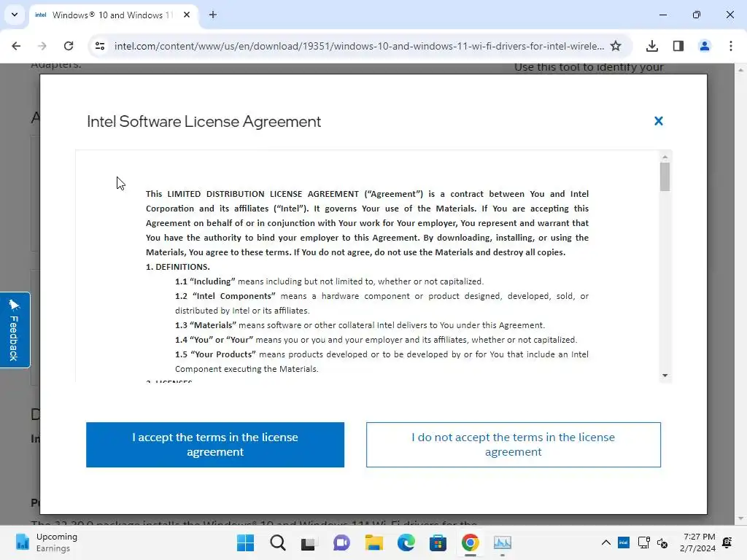Close the Intel browser tab
Viewport: 747px width, 560px height.
pyautogui.click(x=187, y=15)
